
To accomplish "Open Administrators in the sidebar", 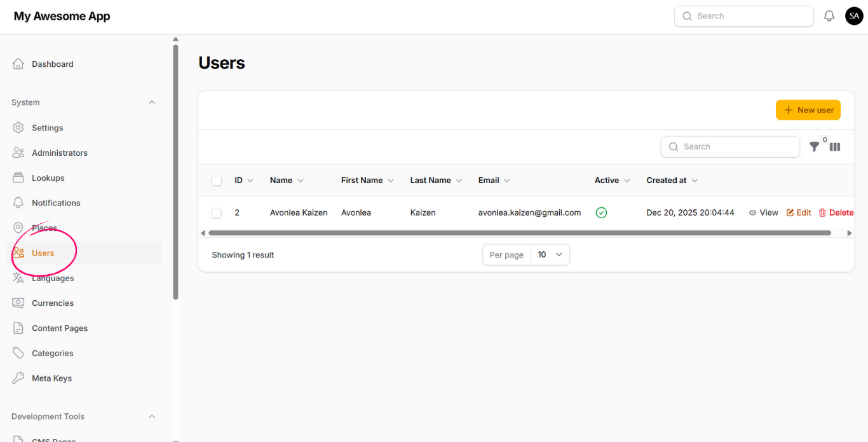I will 60,153.
